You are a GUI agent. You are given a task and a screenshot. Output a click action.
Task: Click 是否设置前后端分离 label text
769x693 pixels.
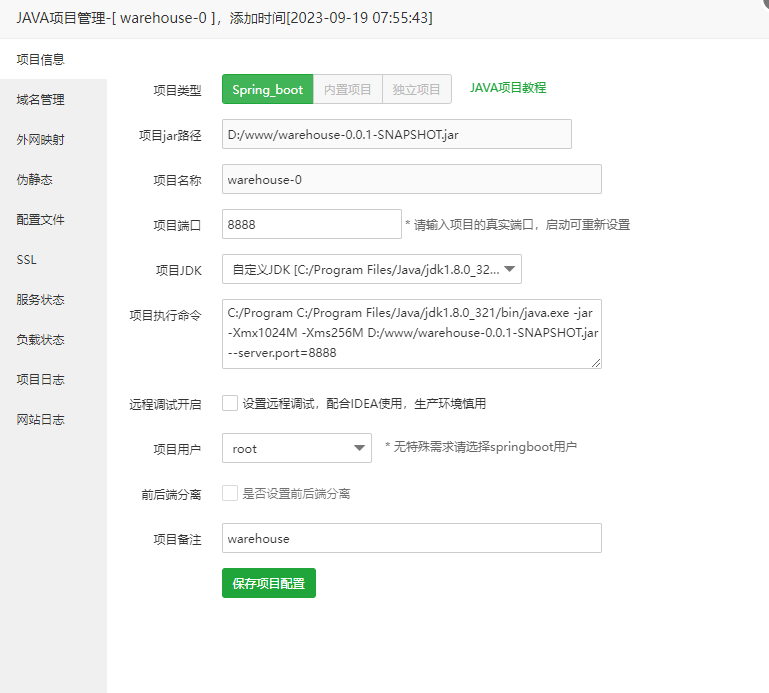tap(296, 493)
